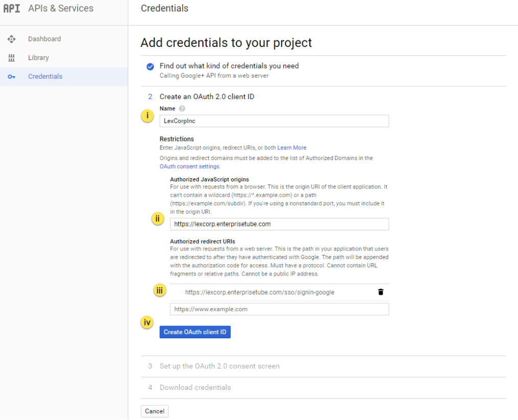Click the blue checkmark on step one

(x=150, y=67)
